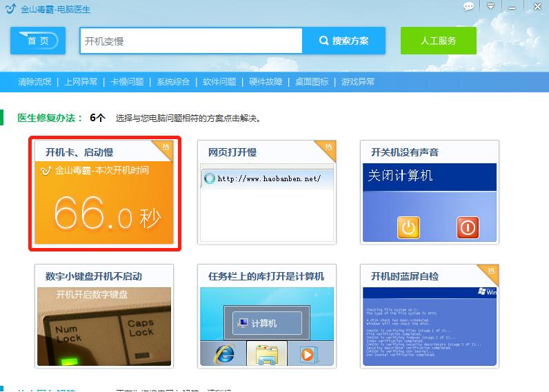Click the 首页 home button
This screenshot has height=392, width=549.
(38, 41)
